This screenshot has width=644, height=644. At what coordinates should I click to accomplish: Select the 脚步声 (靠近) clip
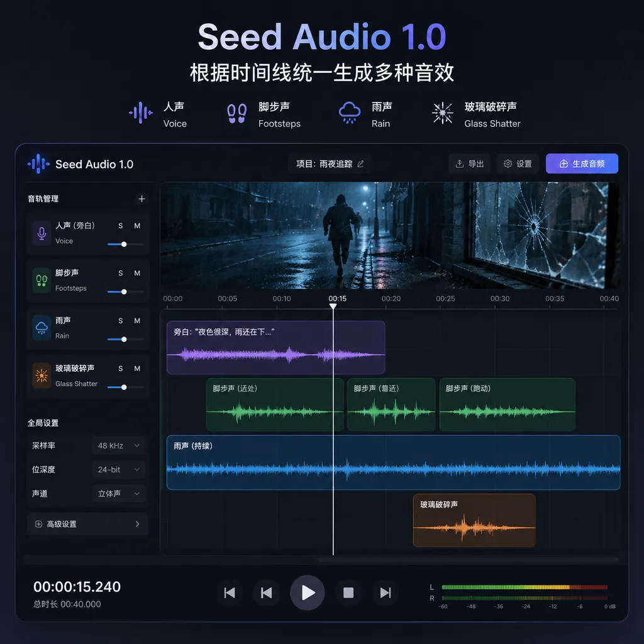coord(391,404)
